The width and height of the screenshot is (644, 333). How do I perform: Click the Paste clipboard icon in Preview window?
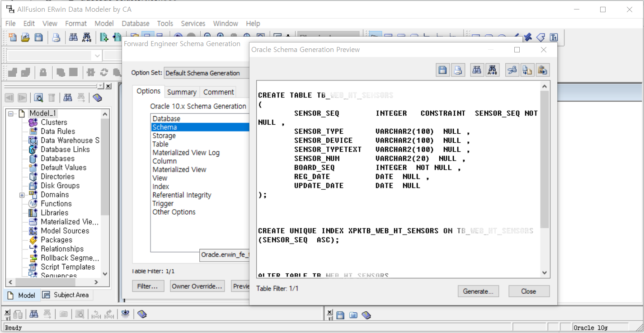(542, 70)
